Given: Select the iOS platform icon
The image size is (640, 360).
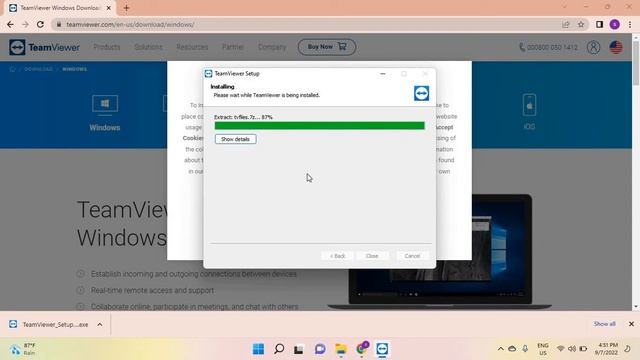Looking at the screenshot, I should 529,112.
